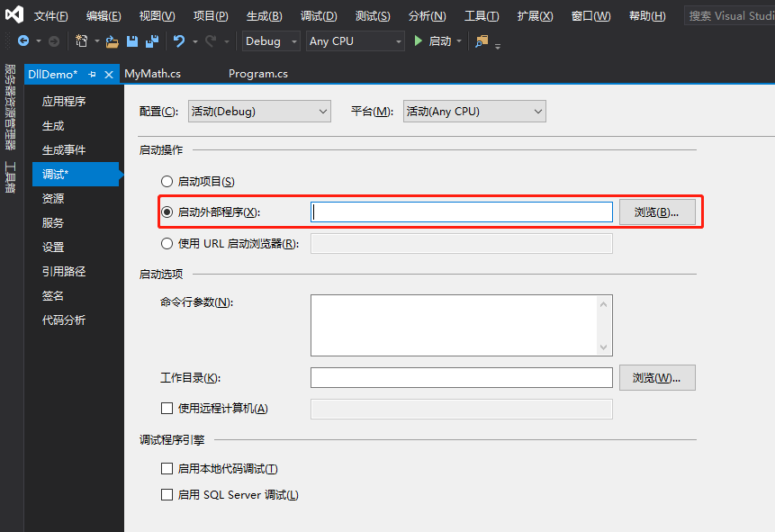Select the 代码分析 properties page
Viewport: 775px width, 532px height.
coord(64,320)
